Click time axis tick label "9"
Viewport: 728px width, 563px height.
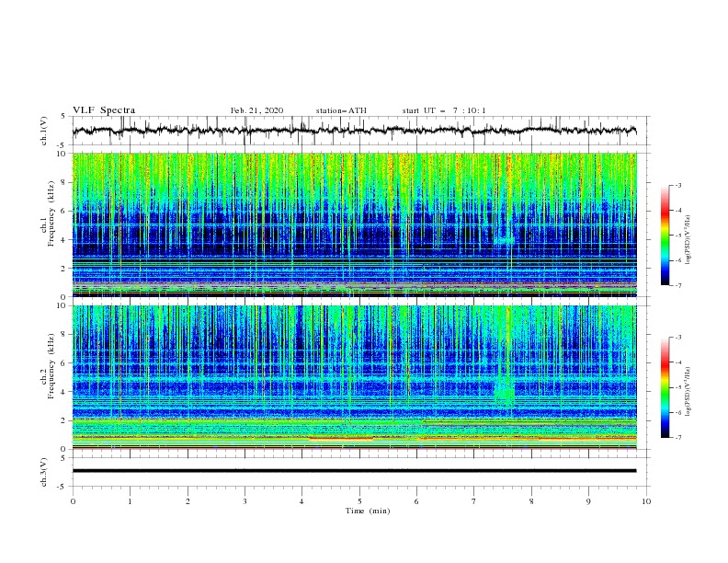(589, 501)
